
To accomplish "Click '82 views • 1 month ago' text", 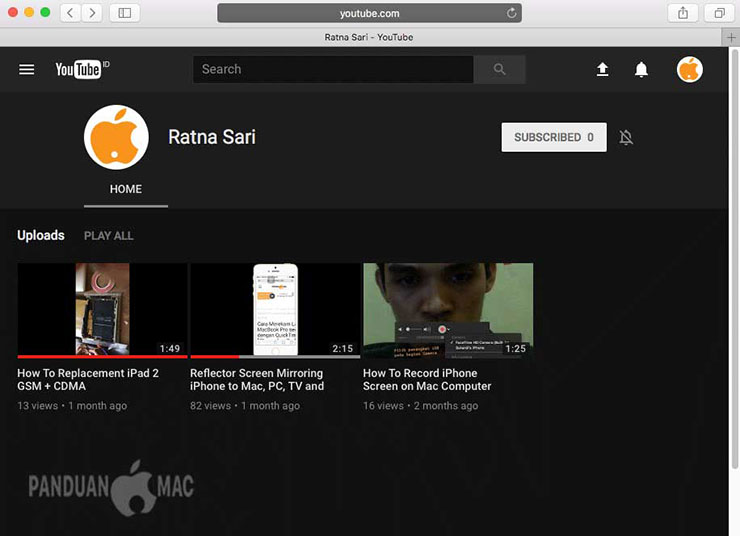I will pyautogui.click(x=245, y=406).
